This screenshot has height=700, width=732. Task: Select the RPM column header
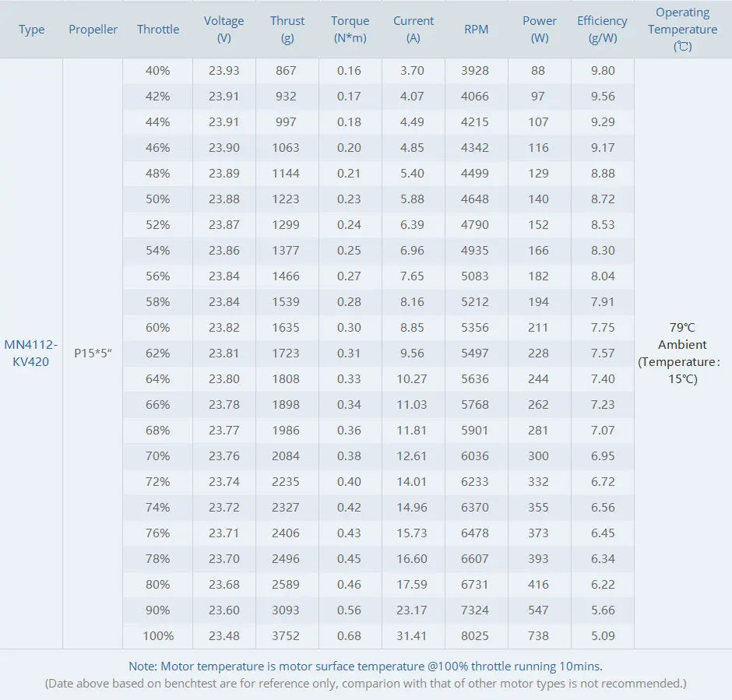coord(476,30)
